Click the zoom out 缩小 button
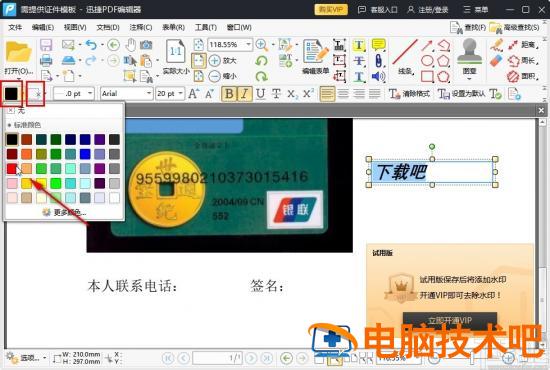 pyautogui.click(x=223, y=76)
